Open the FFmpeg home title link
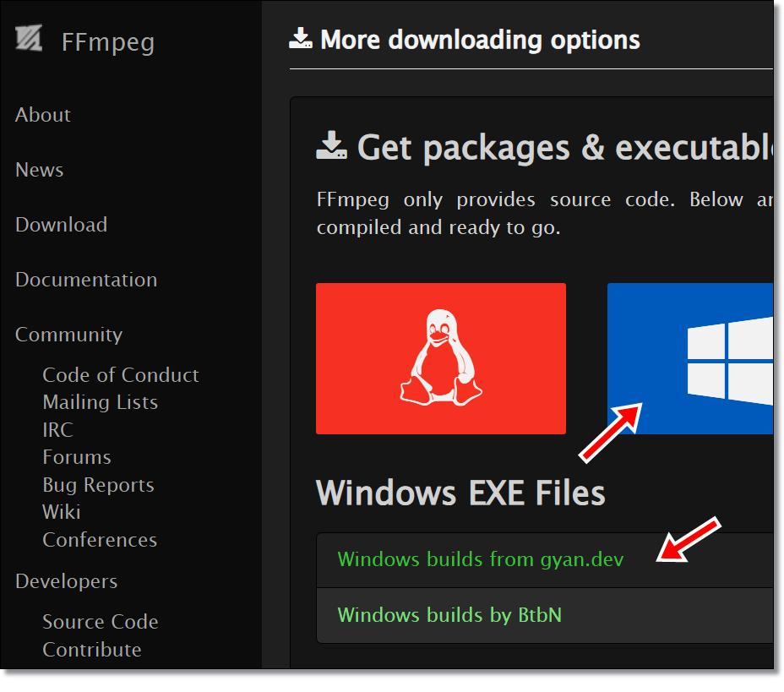Viewport: 784px width, 692px height. click(x=108, y=43)
